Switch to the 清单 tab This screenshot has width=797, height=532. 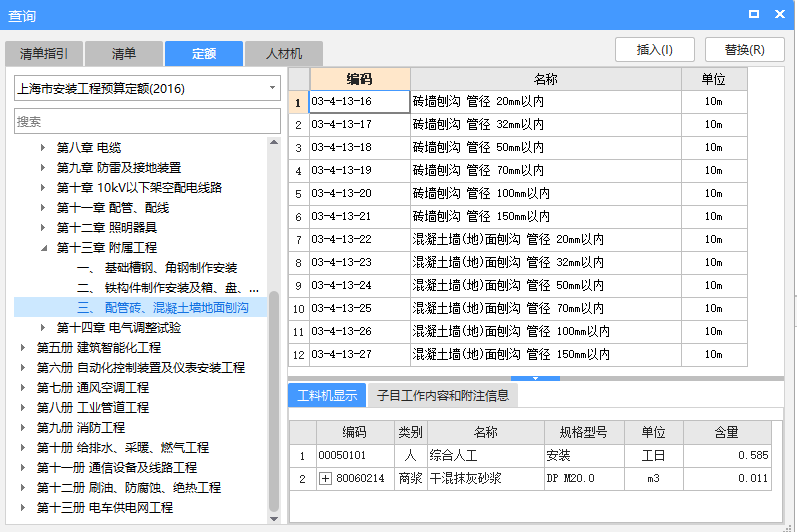pos(124,54)
